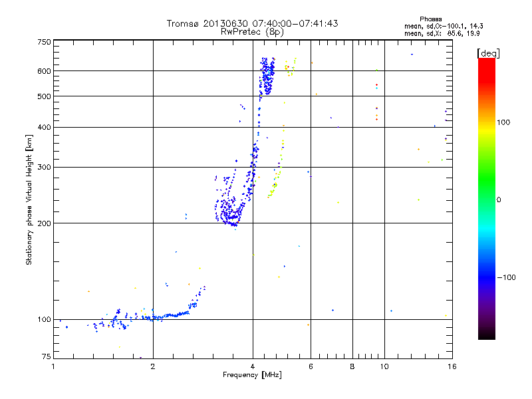Click the y-axis '300' tick label
Screen dimensions: 532x399
pos(44,168)
